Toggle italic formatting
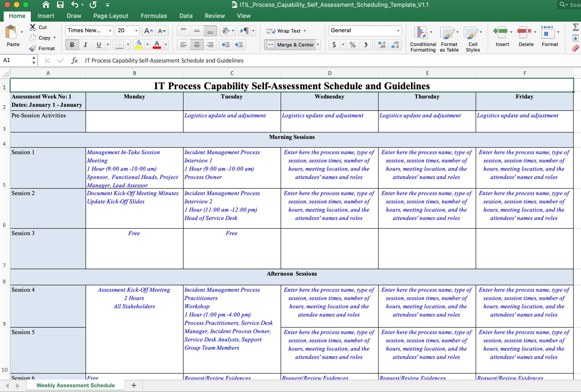 [85, 45]
